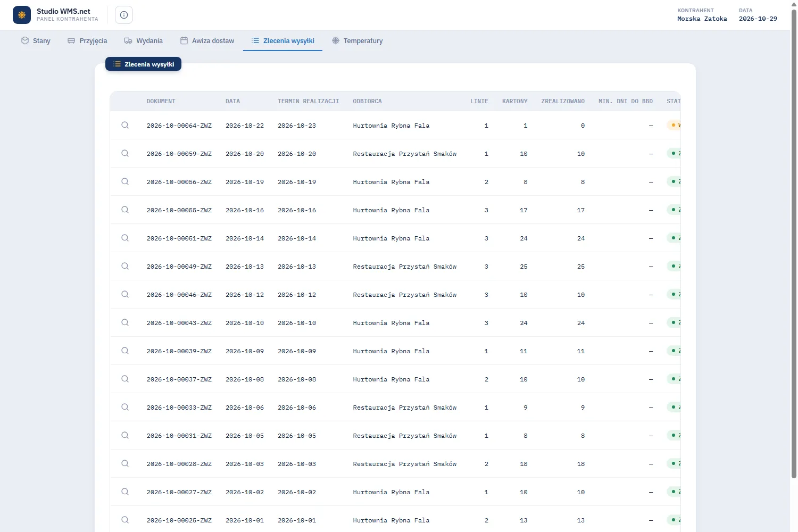The width and height of the screenshot is (798, 532).
Task: Click magnifier icon for 2026-10-00059-ZWZ
Action: click(125, 153)
